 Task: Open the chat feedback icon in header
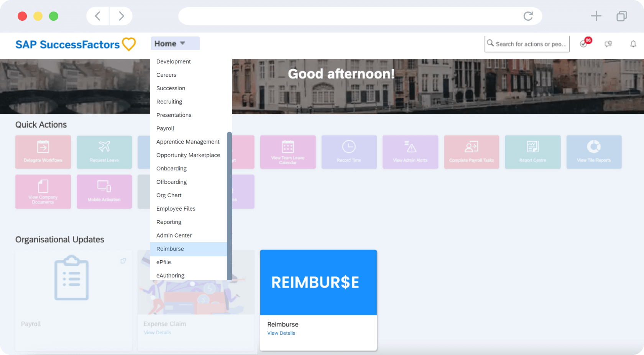[608, 44]
